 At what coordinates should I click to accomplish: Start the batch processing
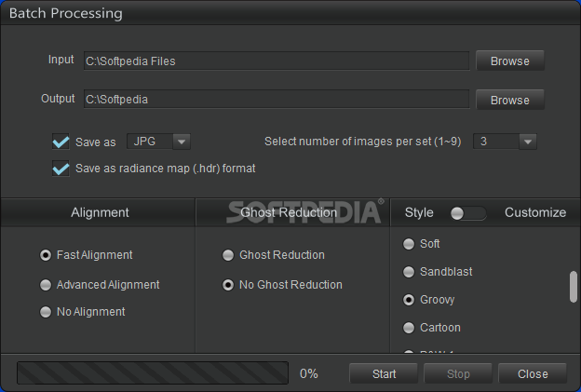pos(384,373)
